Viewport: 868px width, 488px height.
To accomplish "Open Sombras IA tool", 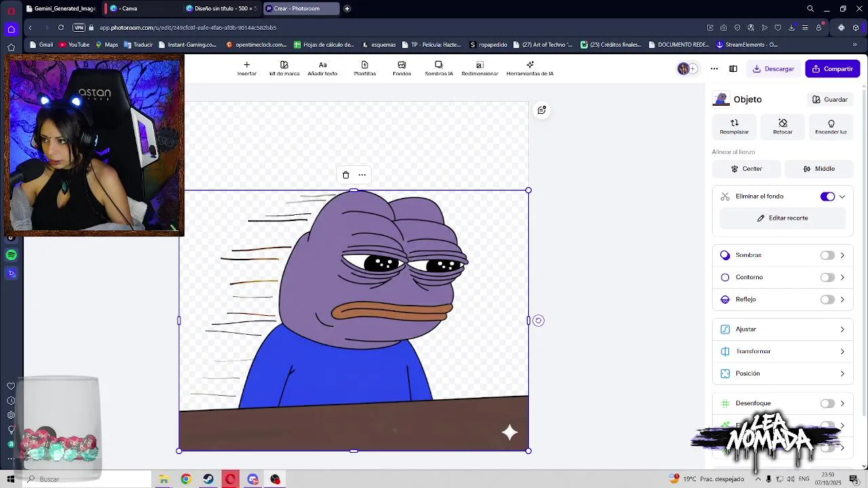I will [x=439, y=68].
